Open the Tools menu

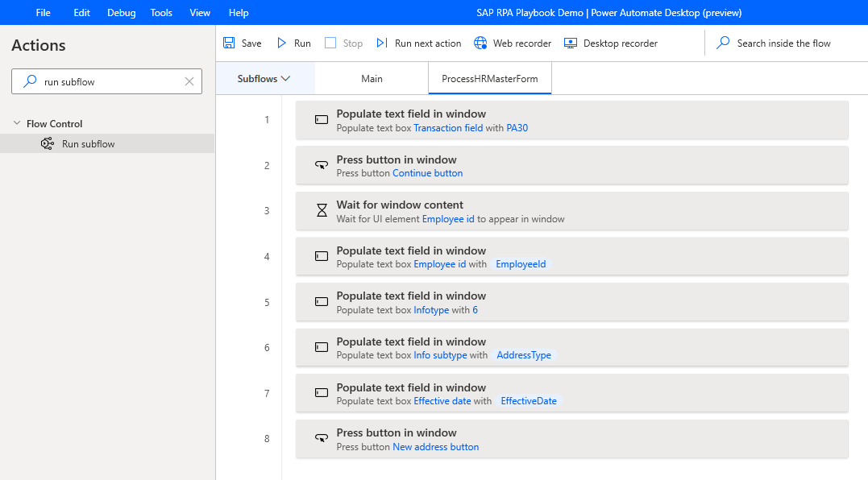pyautogui.click(x=161, y=12)
